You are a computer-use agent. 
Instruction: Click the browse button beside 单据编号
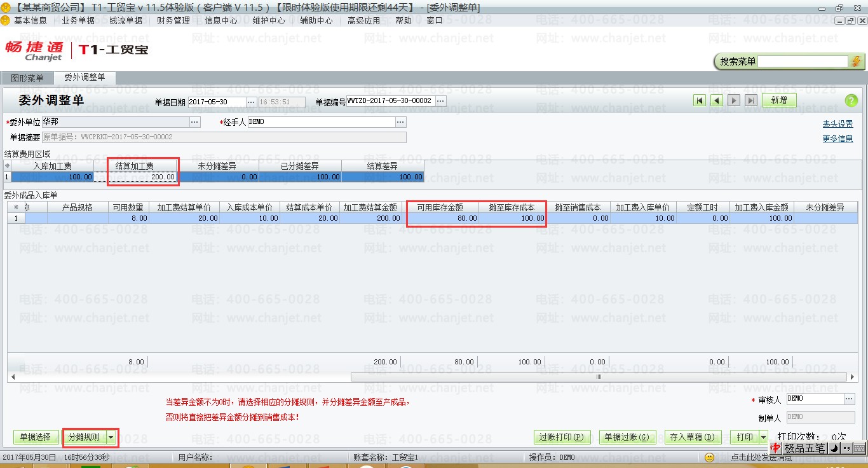tap(440, 101)
